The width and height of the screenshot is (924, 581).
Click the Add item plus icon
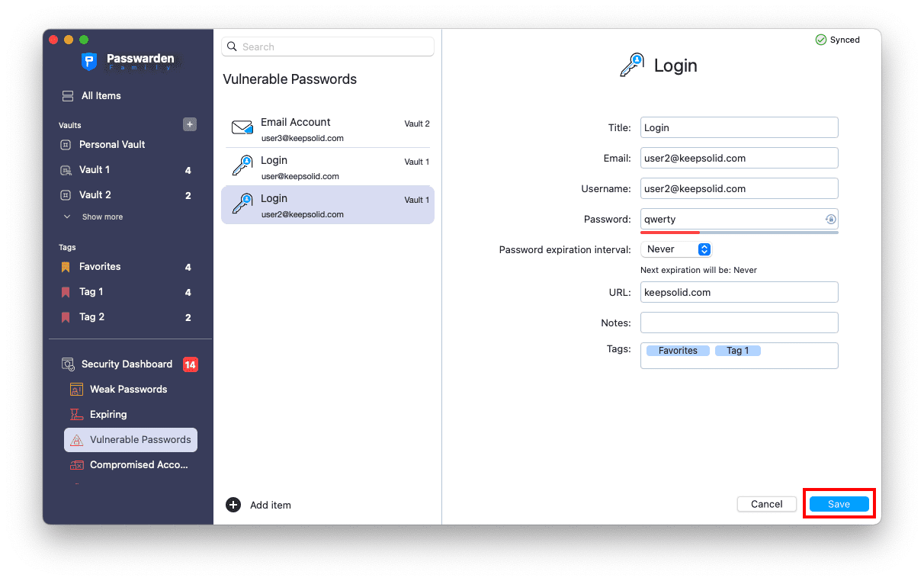click(233, 505)
